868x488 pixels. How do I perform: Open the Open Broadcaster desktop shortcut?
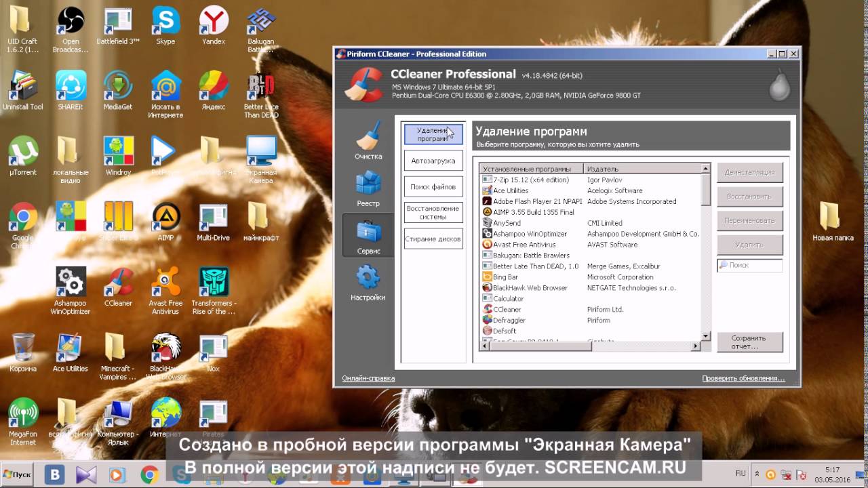point(71,30)
